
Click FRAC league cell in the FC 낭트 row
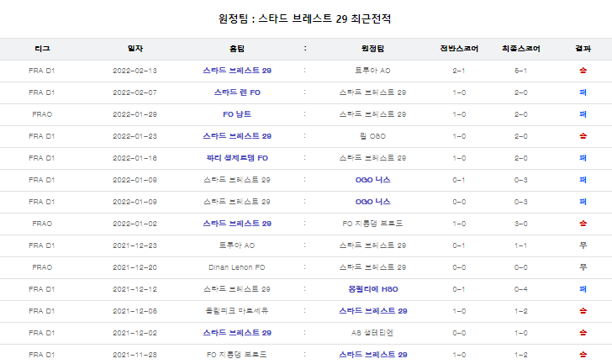coord(42,114)
